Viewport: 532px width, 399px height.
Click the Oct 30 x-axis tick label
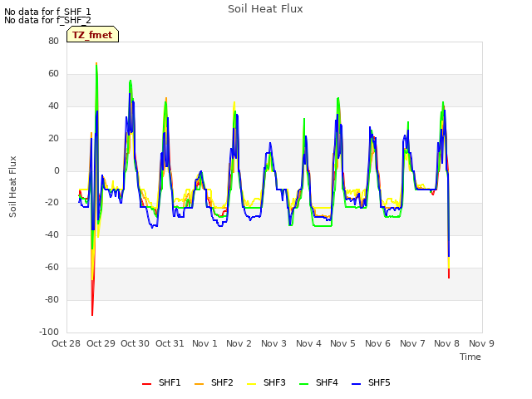(135, 343)
